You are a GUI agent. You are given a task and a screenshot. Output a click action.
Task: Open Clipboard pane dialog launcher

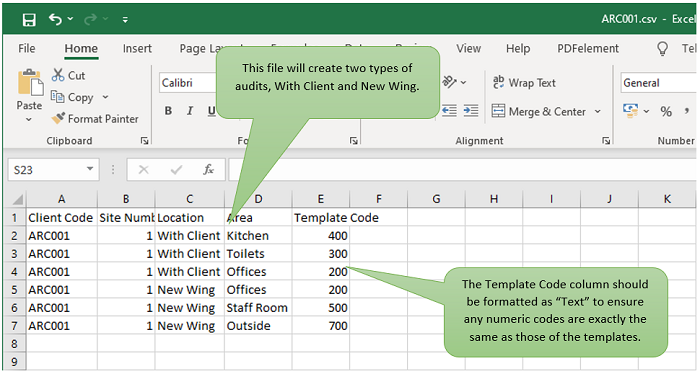pyautogui.click(x=144, y=141)
